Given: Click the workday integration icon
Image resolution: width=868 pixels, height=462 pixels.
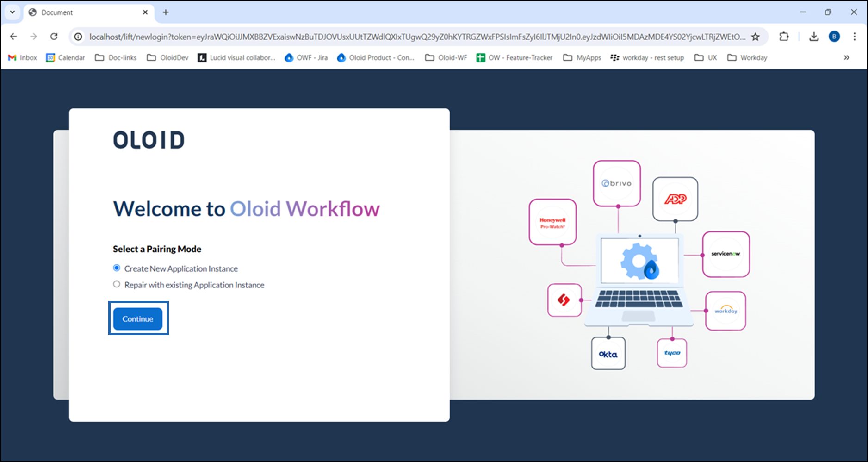Looking at the screenshot, I should pyautogui.click(x=725, y=311).
